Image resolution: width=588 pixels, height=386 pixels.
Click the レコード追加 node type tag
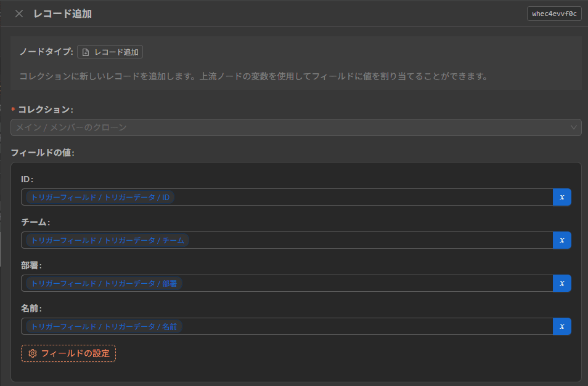[110, 52]
